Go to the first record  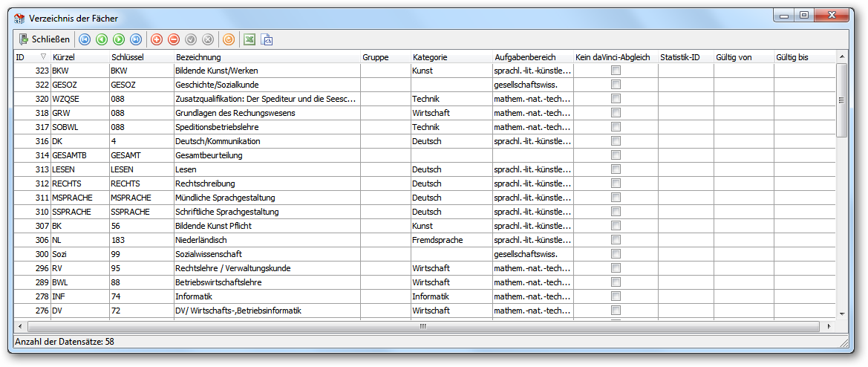[x=84, y=39]
